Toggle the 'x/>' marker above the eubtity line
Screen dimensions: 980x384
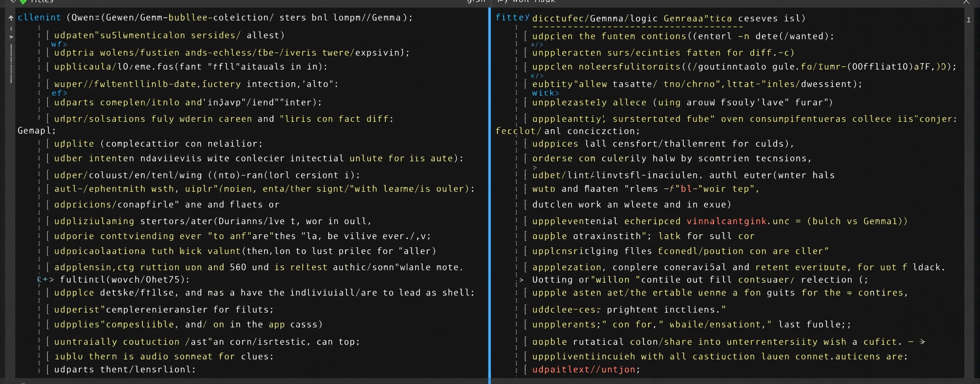537,76
